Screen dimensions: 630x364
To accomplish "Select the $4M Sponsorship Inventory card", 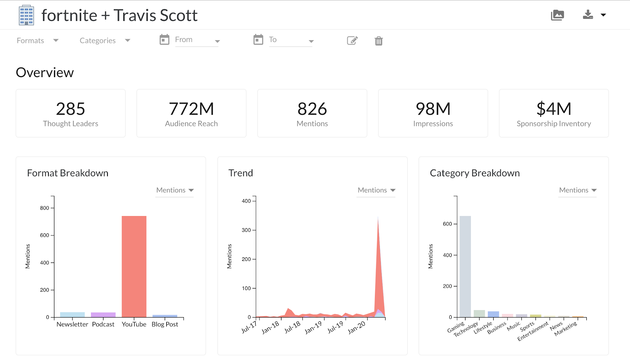I will 554,113.
